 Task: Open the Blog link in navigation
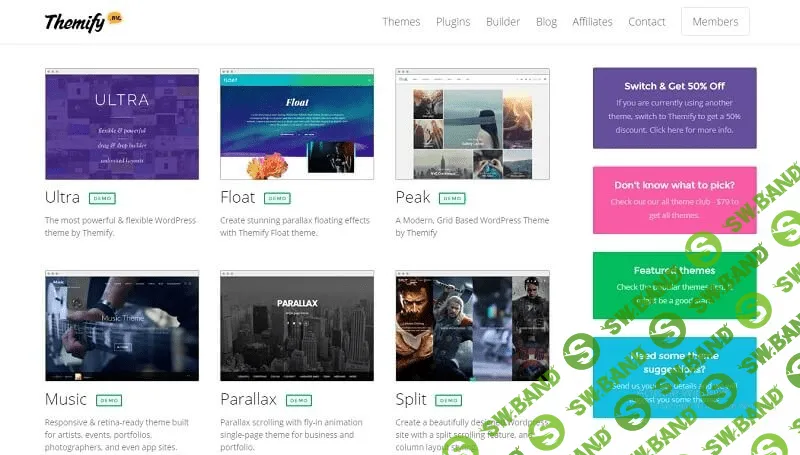tap(546, 22)
